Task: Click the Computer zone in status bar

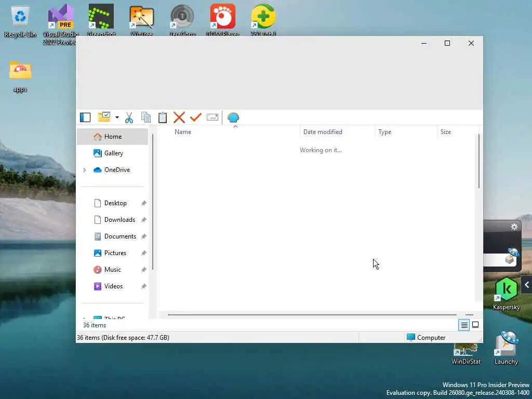Action: tap(426, 337)
